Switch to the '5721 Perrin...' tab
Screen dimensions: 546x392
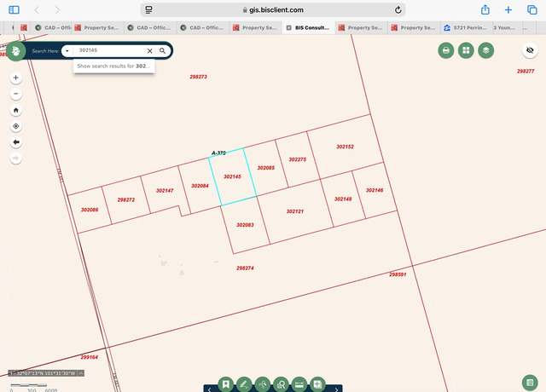point(466,27)
